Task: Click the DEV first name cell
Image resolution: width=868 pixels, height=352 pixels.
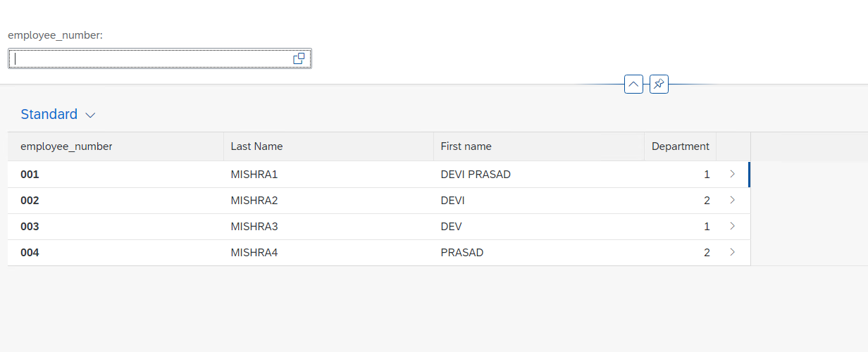Action: (x=539, y=227)
